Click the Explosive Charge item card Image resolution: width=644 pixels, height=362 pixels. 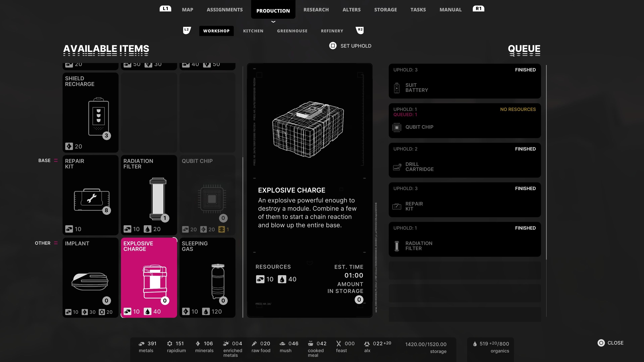(149, 278)
